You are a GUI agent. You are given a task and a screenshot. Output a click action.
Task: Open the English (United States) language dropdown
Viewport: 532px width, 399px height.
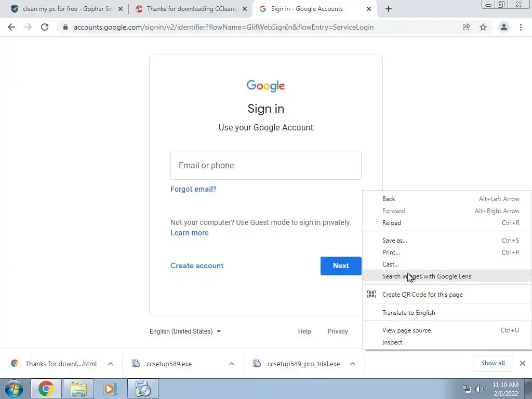(185, 331)
